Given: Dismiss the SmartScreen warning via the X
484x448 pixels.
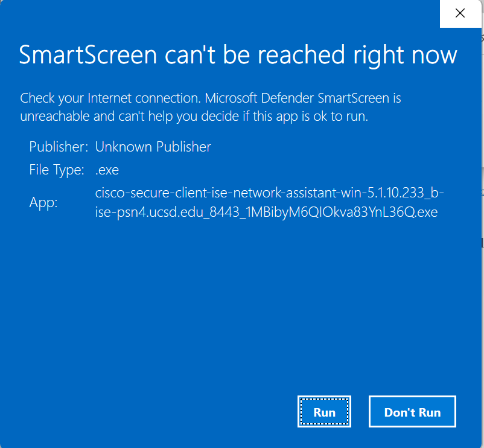Looking at the screenshot, I should (x=460, y=13).
